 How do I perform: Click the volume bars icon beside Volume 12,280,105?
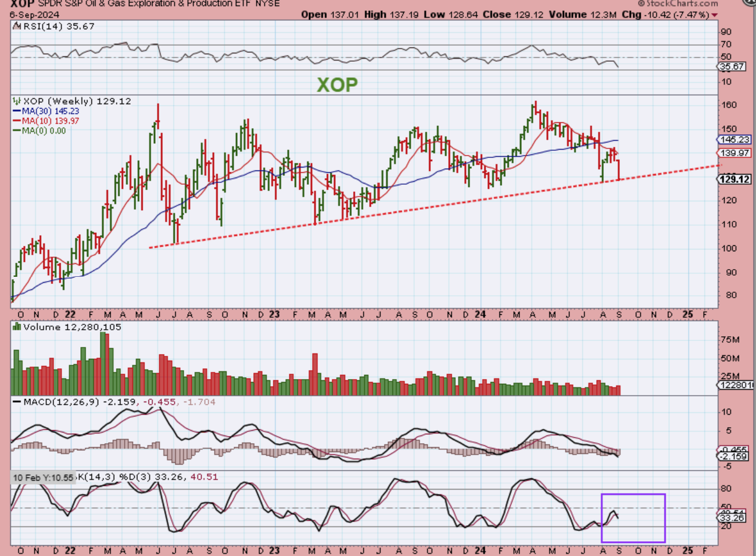(16, 326)
